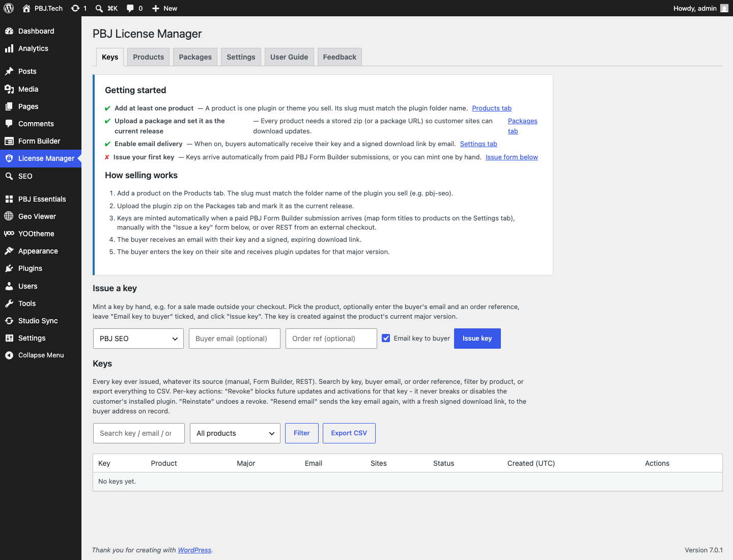The height and width of the screenshot is (560, 733).
Task: Open the All products filter dropdown
Action: [x=235, y=433]
